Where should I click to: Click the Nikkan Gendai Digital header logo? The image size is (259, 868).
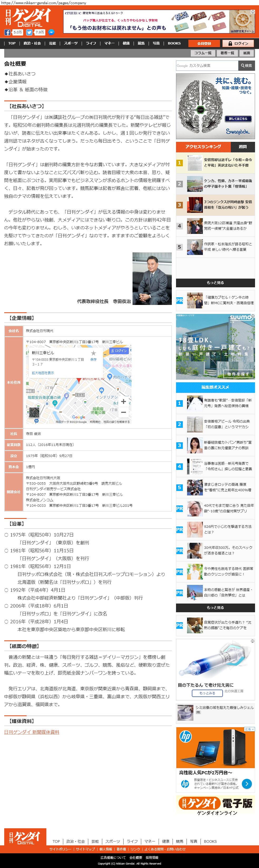[x=28, y=18]
